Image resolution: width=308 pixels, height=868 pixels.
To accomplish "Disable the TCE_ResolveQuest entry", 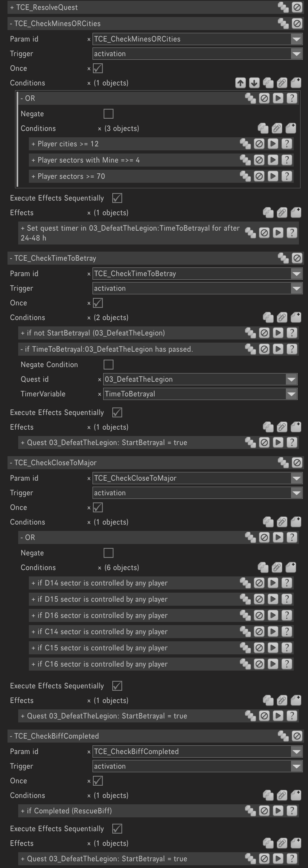I will pos(297,7).
